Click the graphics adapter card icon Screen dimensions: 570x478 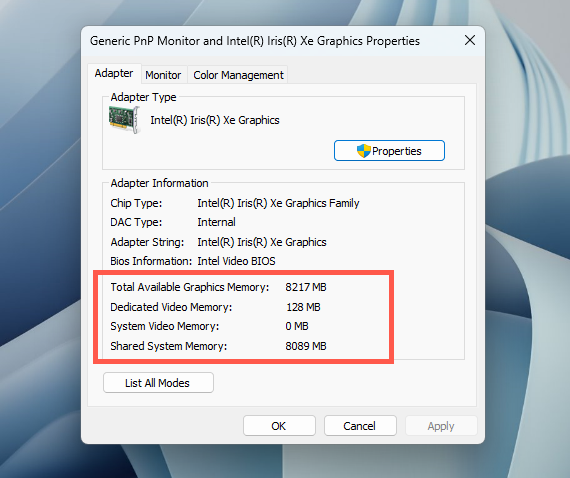coord(124,120)
